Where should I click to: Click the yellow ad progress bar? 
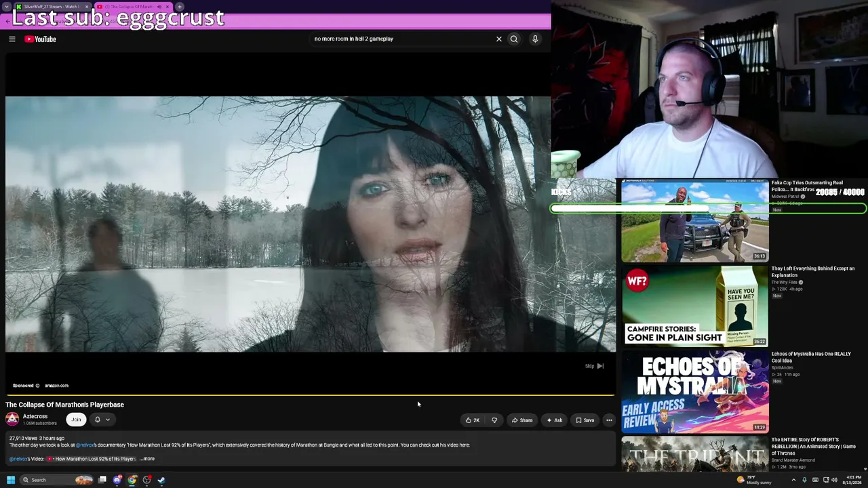pyautogui.click(x=310, y=394)
